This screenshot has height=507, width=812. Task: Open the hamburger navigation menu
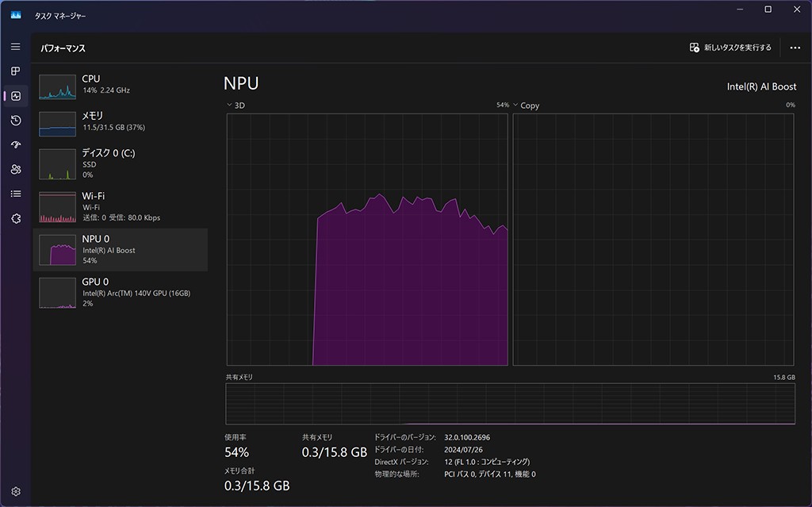point(15,47)
